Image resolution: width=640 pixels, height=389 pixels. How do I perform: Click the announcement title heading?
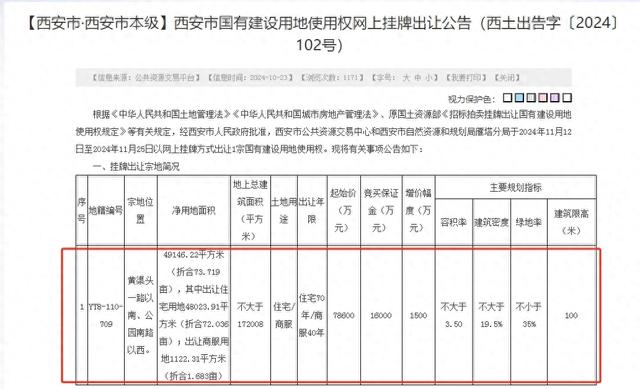coord(320,34)
